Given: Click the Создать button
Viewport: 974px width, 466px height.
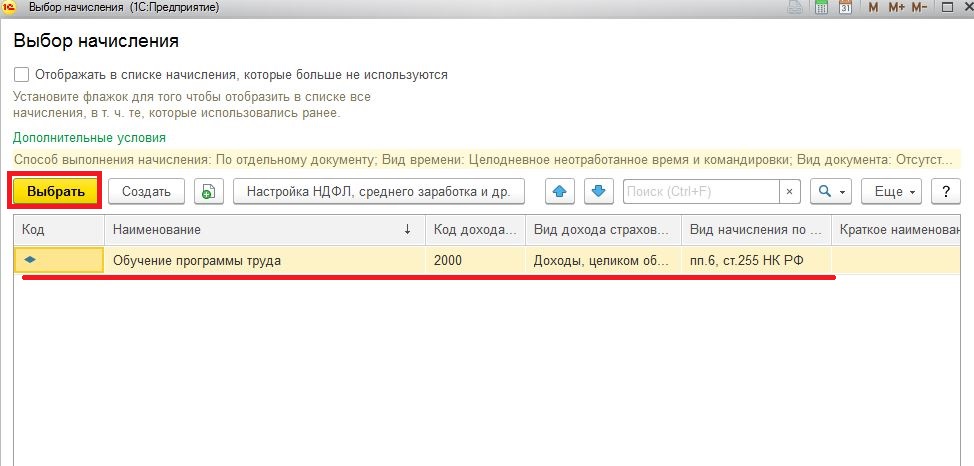Looking at the screenshot, I should click(x=147, y=191).
